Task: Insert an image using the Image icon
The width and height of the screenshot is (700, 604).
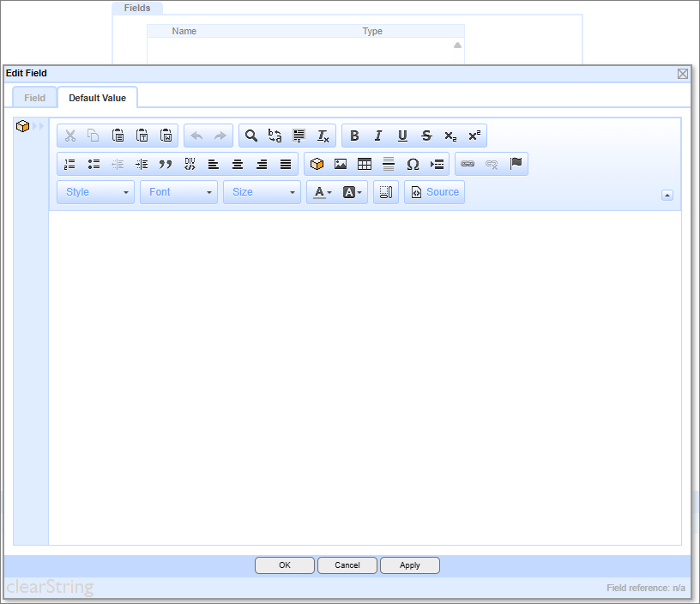Action: coord(341,164)
